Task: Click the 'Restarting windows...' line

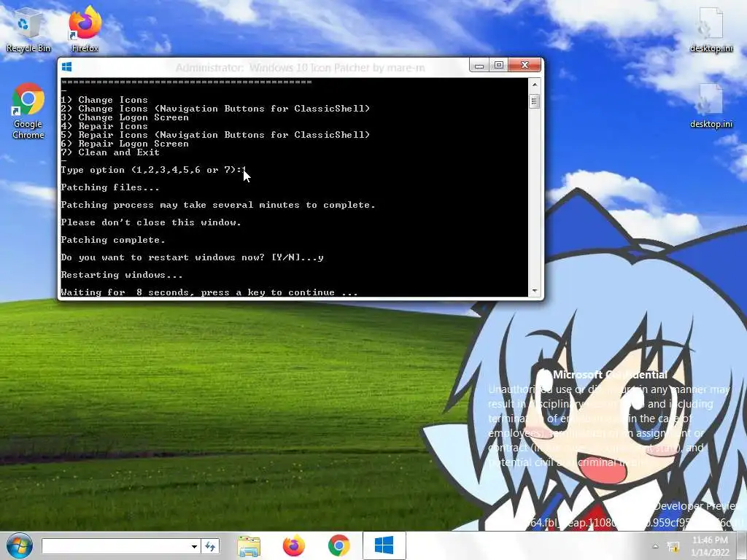Action: point(122,275)
